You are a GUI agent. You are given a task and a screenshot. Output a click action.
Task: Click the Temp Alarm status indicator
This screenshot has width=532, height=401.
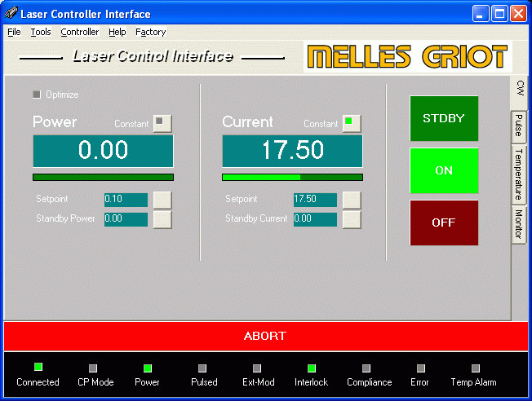click(x=476, y=368)
